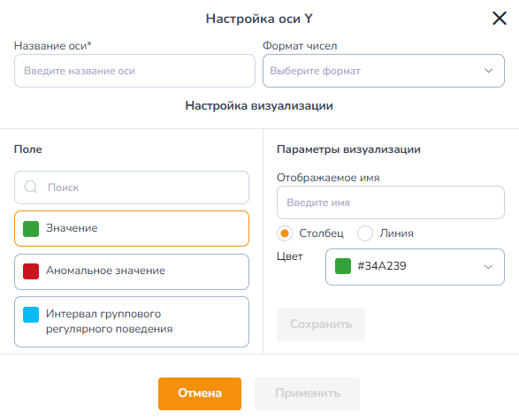Close the Y-axis settings dialog
The image size is (519, 420).
point(500,19)
